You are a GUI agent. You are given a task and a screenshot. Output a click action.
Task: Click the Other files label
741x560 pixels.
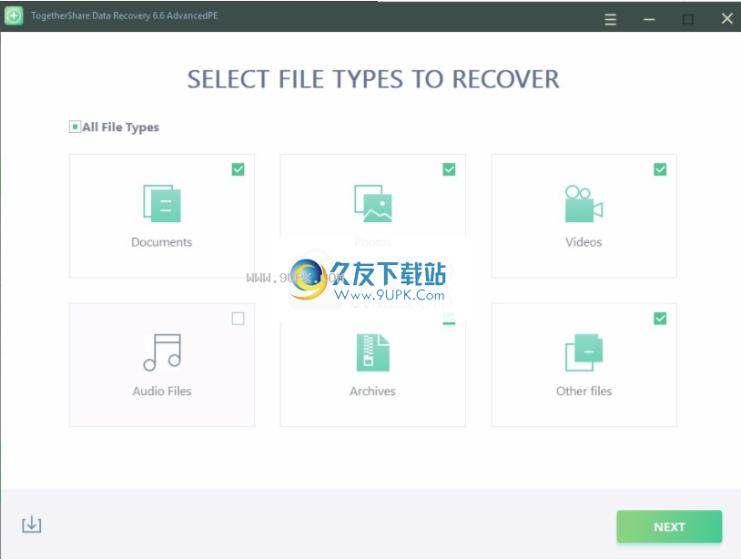(584, 392)
